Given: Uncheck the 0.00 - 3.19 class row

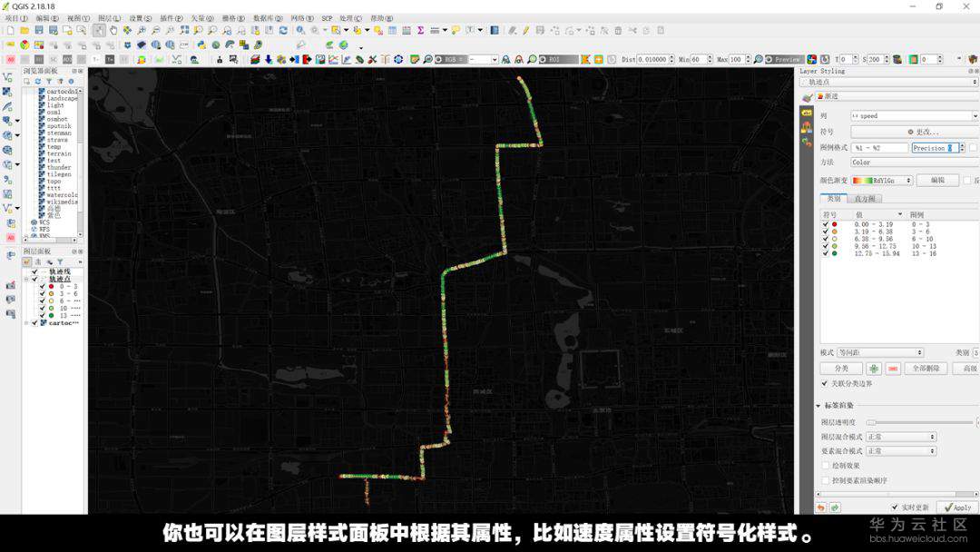Looking at the screenshot, I should tap(825, 224).
